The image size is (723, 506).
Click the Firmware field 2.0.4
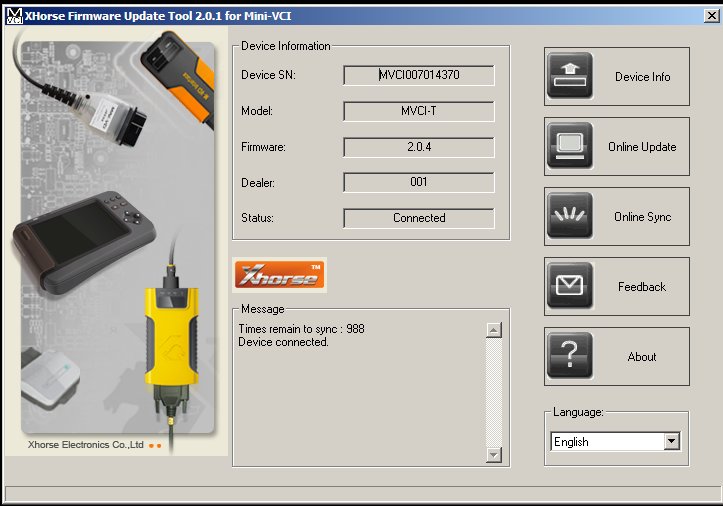[x=419, y=147]
